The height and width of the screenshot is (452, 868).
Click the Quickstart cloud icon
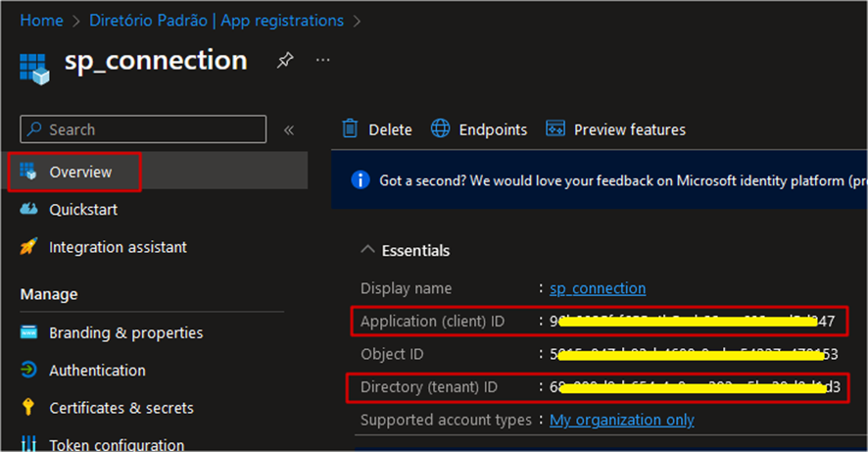28,209
